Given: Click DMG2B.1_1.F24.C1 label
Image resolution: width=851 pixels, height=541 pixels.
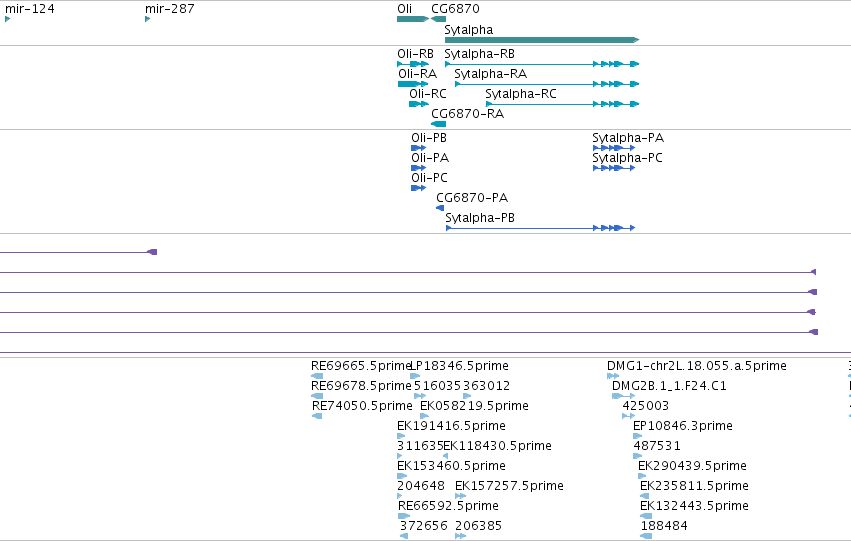Looking at the screenshot, I should [669, 386].
